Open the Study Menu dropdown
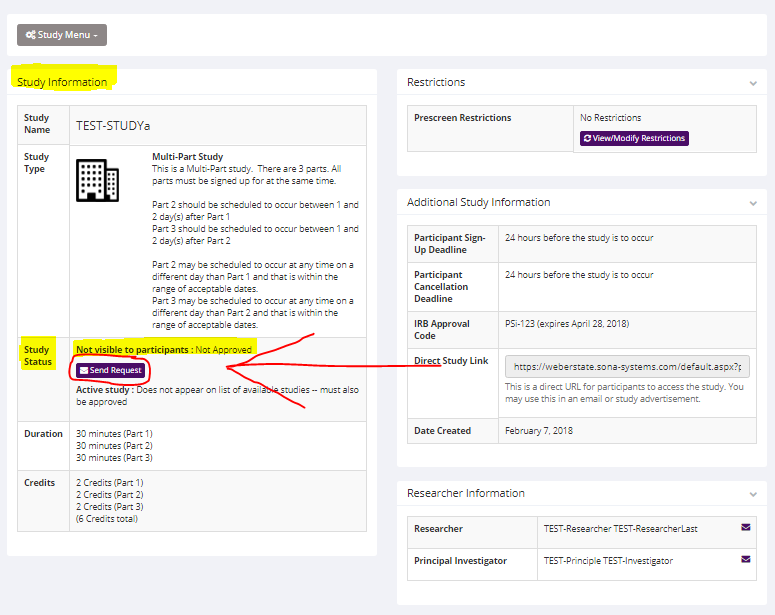775x615 pixels. tap(62, 35)
